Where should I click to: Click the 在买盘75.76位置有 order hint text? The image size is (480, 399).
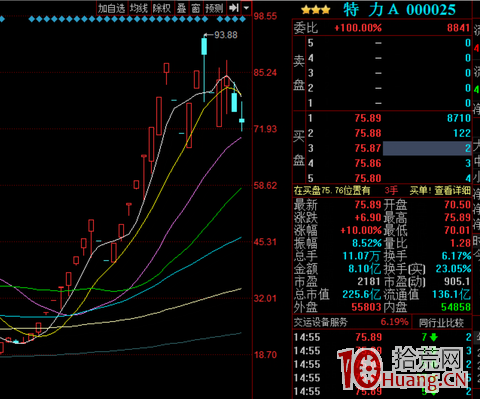coord(332,191)
